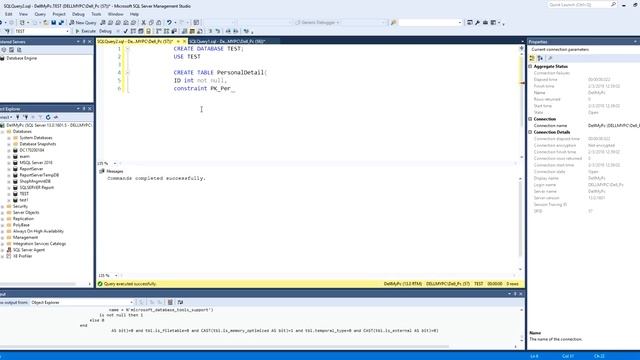640x360 pixels.
Task: Click Refresh icon in Object Explorer toolbar
Action: tap(48, 117)
